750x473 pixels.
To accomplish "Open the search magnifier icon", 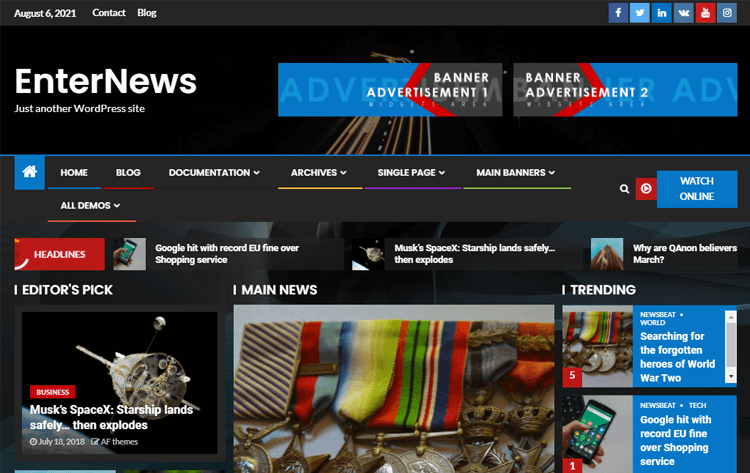I will tap(624, 189).
